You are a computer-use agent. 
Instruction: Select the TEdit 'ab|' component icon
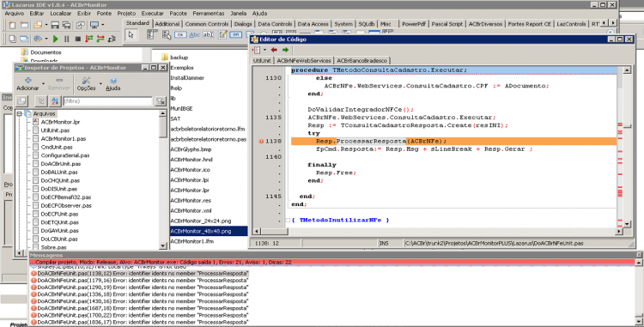pos(209,35)
